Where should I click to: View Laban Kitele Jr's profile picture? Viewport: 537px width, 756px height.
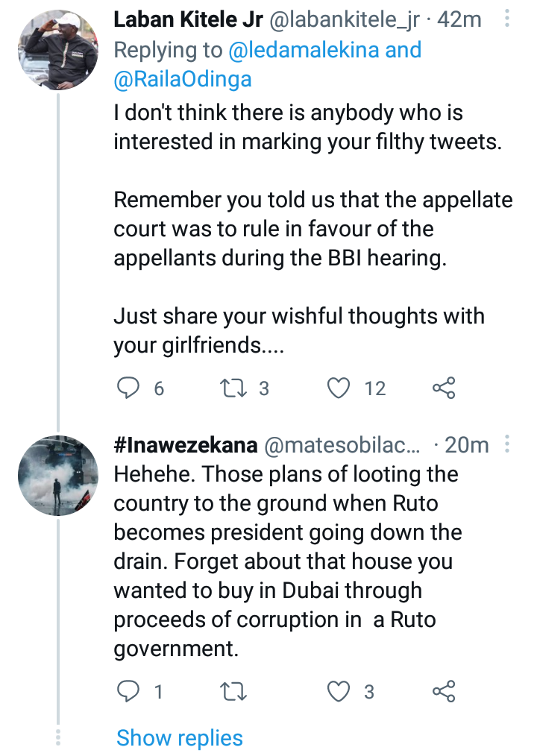point(58,50)
